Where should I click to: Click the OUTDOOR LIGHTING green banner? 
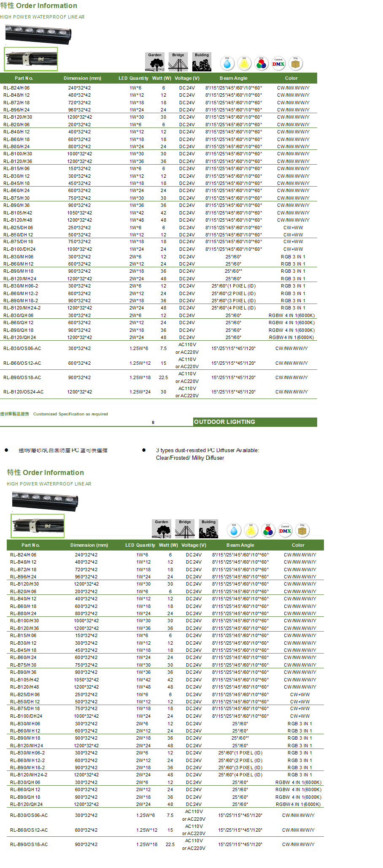[x=255, y=422]
